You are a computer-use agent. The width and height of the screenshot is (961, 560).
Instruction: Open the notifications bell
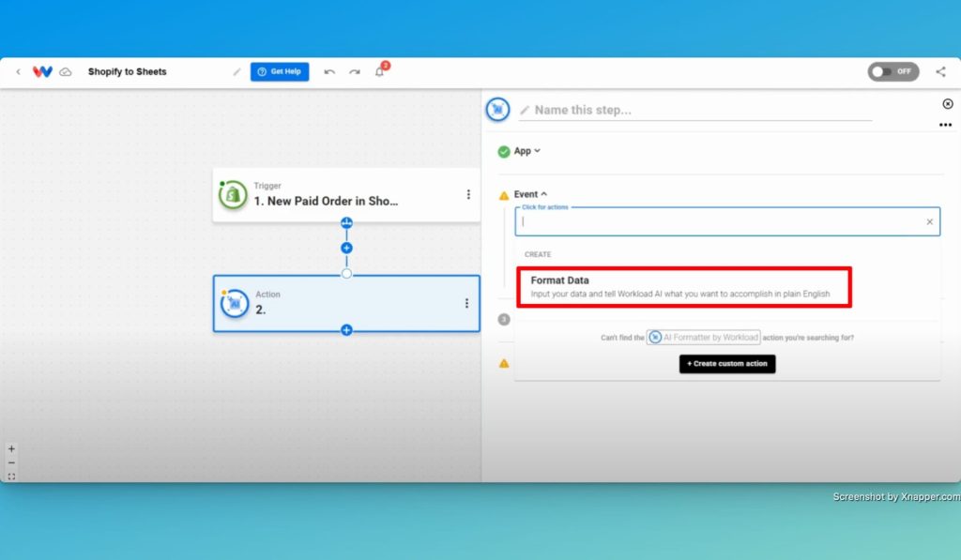[379, 71]
